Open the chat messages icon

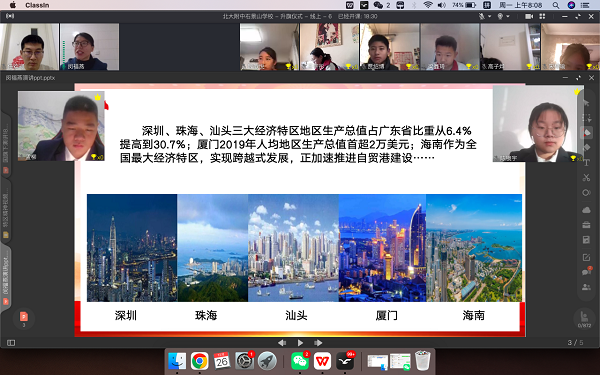pyautogui.click(x=586, y=271)
